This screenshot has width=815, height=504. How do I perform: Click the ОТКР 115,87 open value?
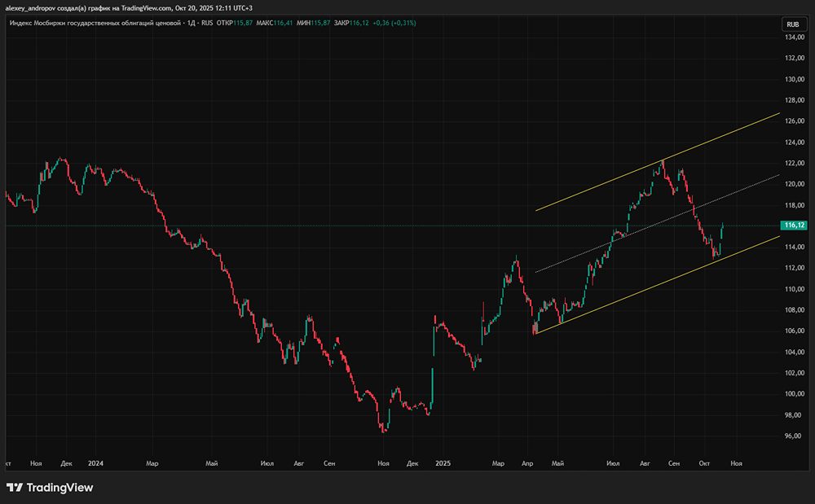[x=235, y=23]
